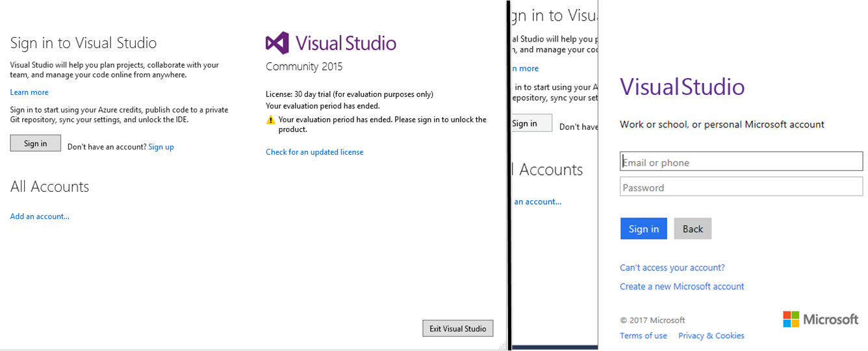Screen dimensions: 868x351
Task: Open the Terms of use link
Action: [x=643, y=336]
